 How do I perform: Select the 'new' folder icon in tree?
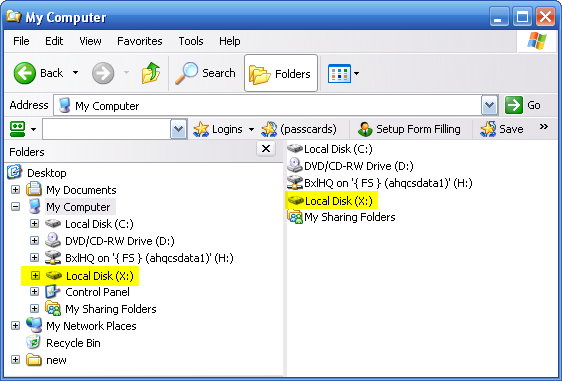(34, 359)
